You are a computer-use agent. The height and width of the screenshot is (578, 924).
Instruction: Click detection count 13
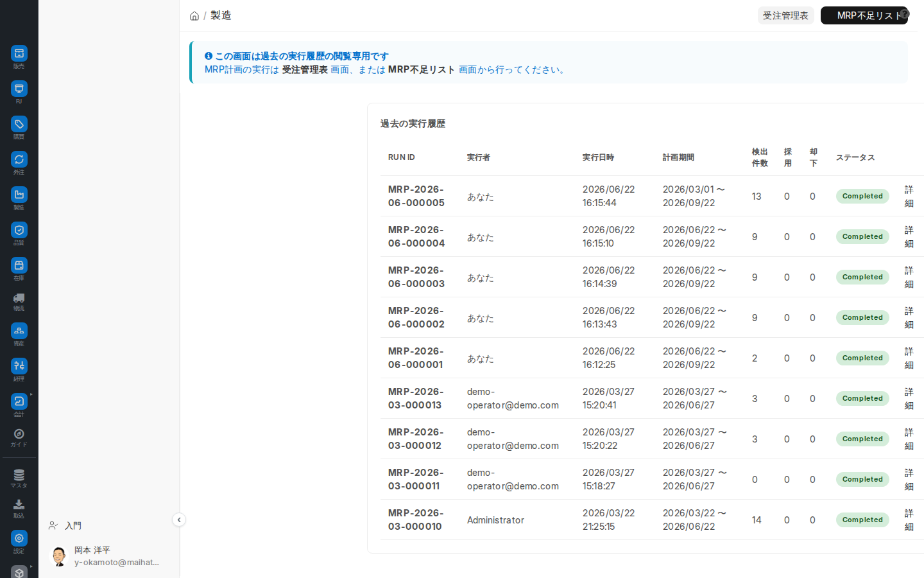pos(757,197)
